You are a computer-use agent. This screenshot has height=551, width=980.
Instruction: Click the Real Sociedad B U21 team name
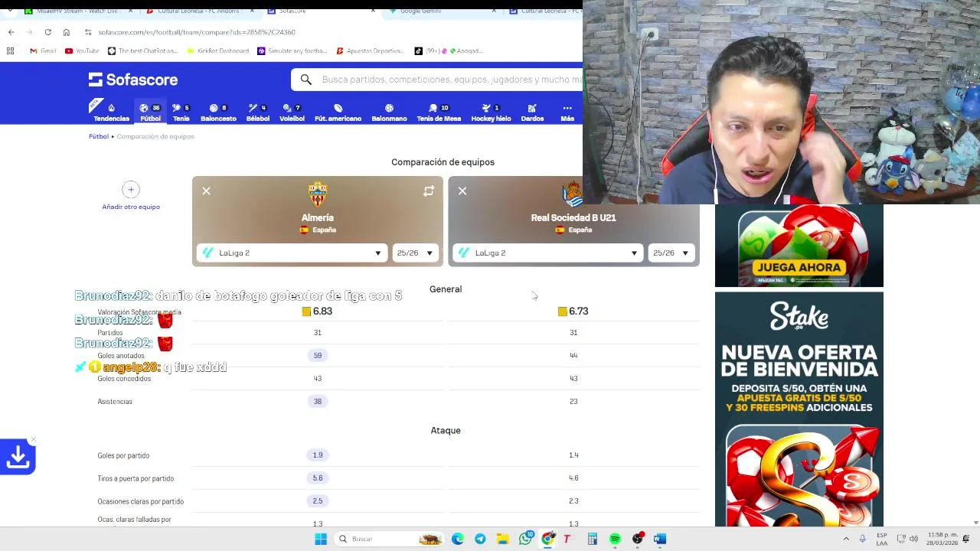pos(573,217)
